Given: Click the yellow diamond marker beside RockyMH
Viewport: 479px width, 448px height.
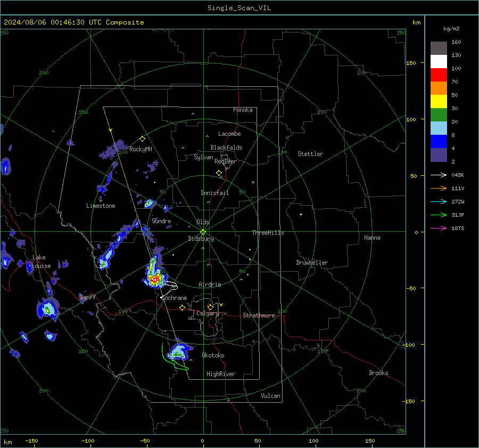Looking at the screenshot, I should [142, 139].
